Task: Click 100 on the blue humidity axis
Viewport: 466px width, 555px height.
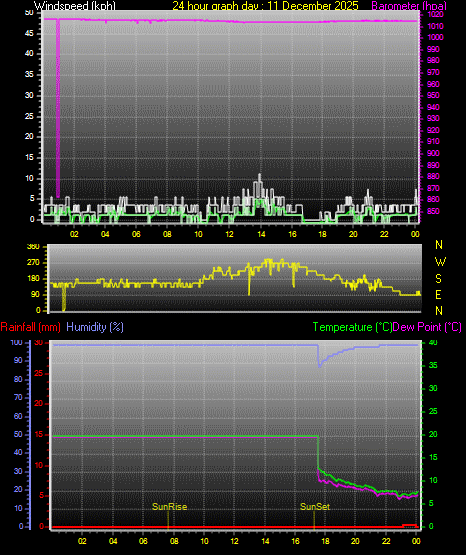Action: tap(16, 343)
